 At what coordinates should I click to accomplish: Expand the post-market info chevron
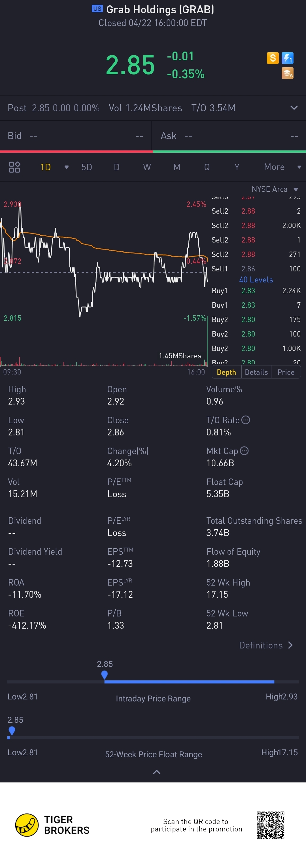point(294,108)
